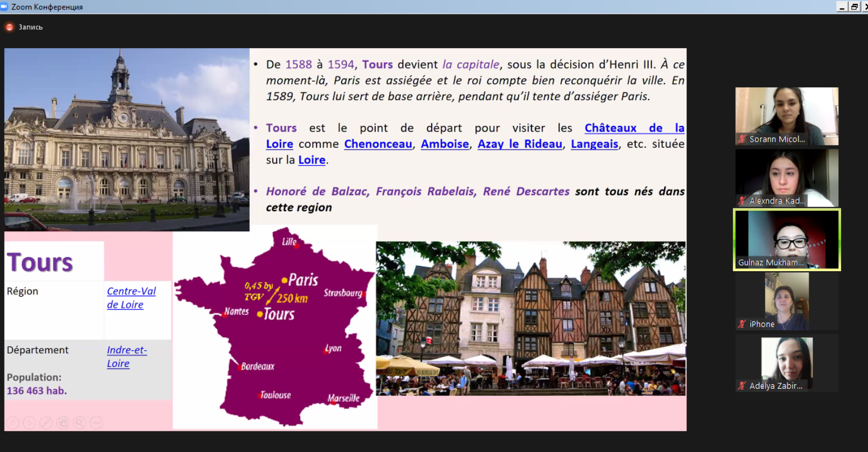Click the magnifier zoom icon on the slide
Screen dimensions: 868x452
(80, 423)
